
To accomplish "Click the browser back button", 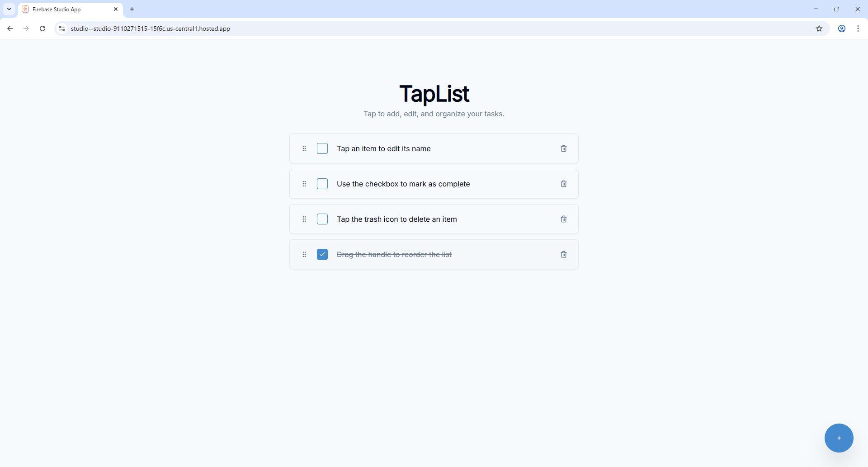I will pos(10,28).
